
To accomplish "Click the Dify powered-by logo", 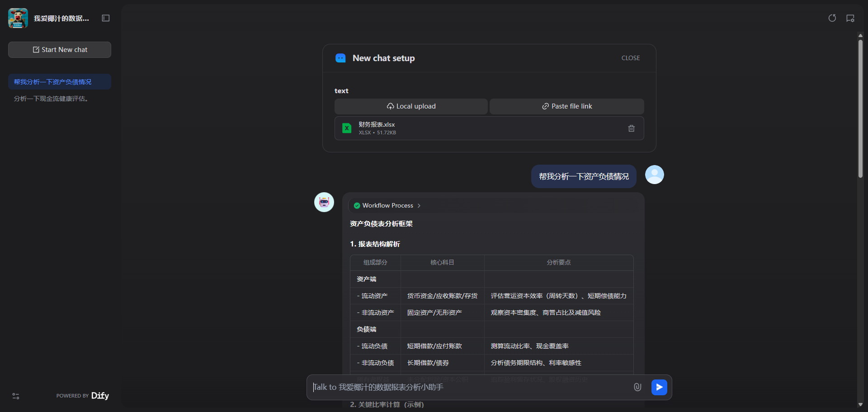I will [100, 396].
